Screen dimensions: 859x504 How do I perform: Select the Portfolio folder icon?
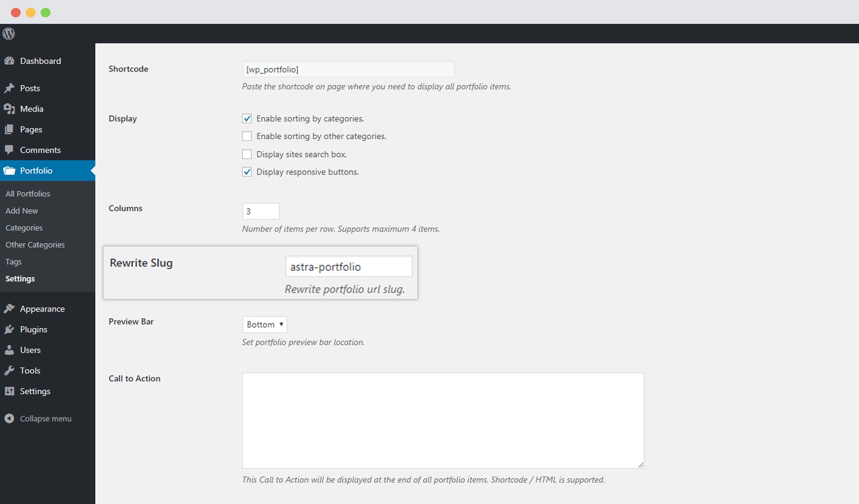10,171
